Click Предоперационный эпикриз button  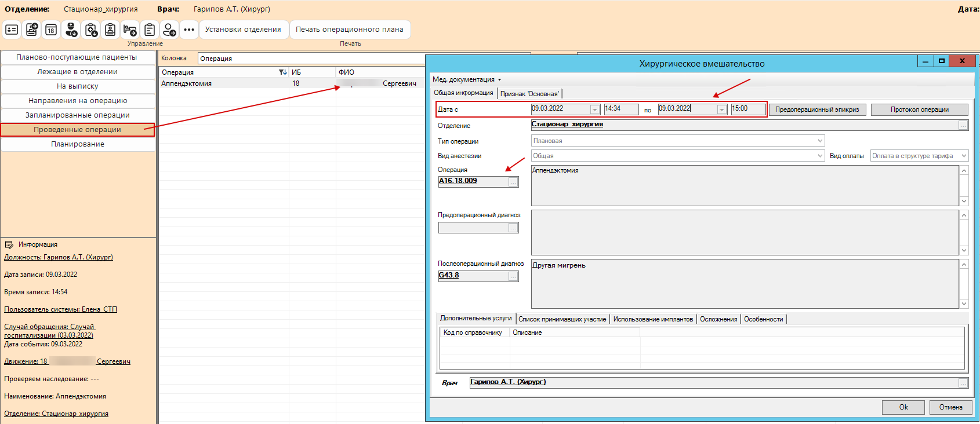[817, 109]
